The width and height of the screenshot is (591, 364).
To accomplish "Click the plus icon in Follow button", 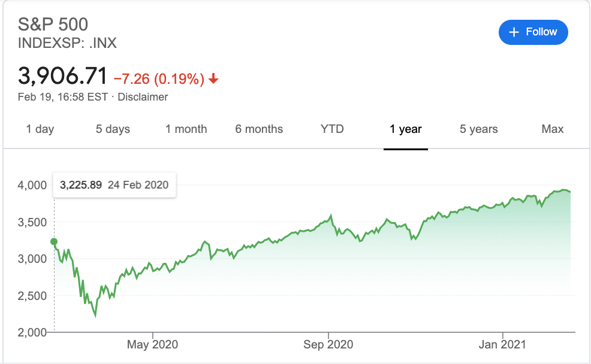I will (x=514, y=32).
